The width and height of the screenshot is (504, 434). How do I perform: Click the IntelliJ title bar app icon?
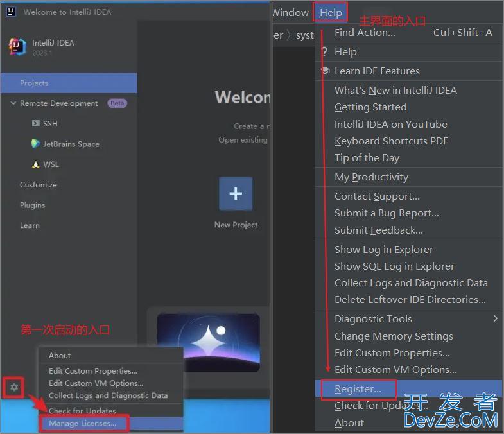12,12
